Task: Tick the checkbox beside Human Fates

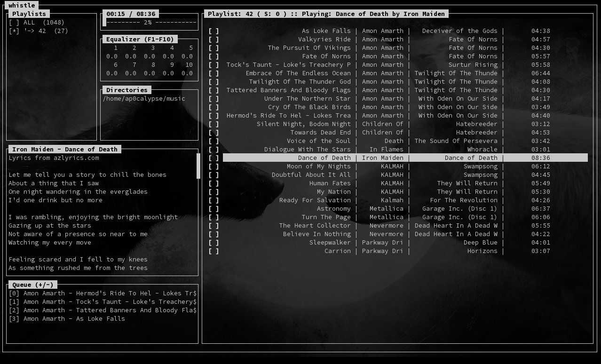Action: pos(214,183)
